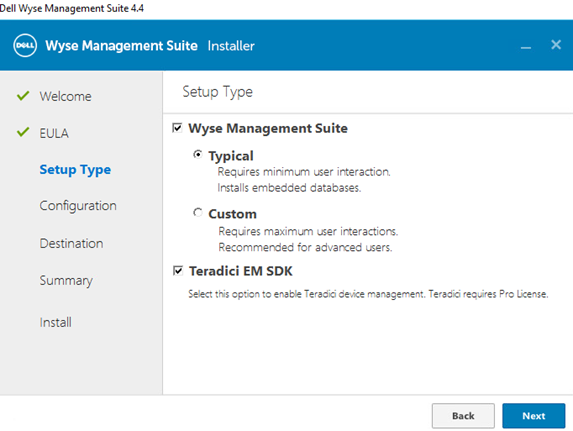Open the EULA step in sidebar
Screen dimensions: 573x431
tap(54, 133)
